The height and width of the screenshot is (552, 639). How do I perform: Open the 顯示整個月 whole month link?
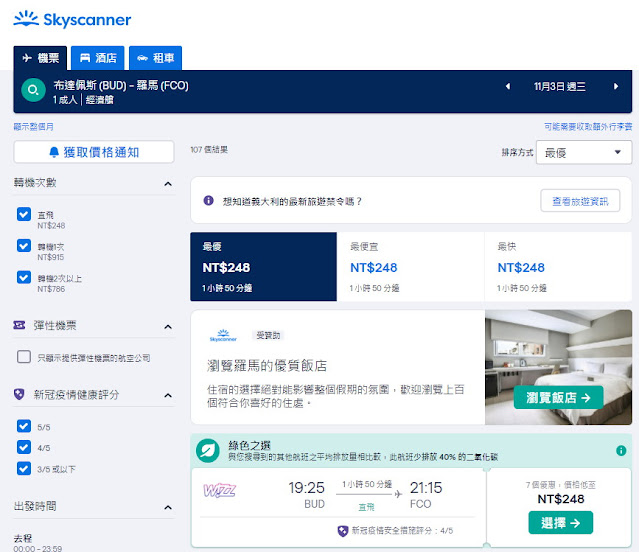[x=33, y=127]
